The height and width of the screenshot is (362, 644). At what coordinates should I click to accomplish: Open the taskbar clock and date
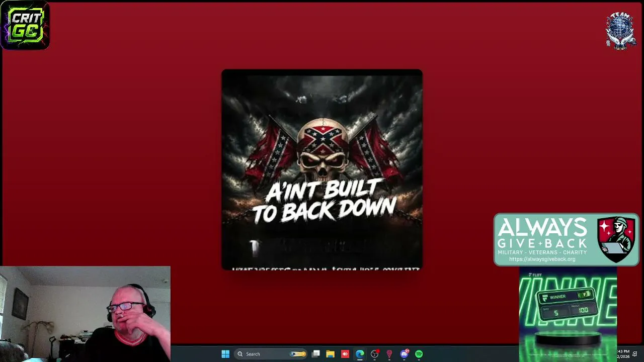[623, 354]
